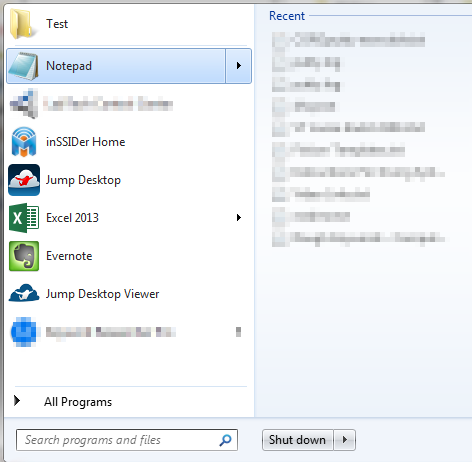Click the Shut down button
Screen dimensions: 472x462
pos(297,440)
